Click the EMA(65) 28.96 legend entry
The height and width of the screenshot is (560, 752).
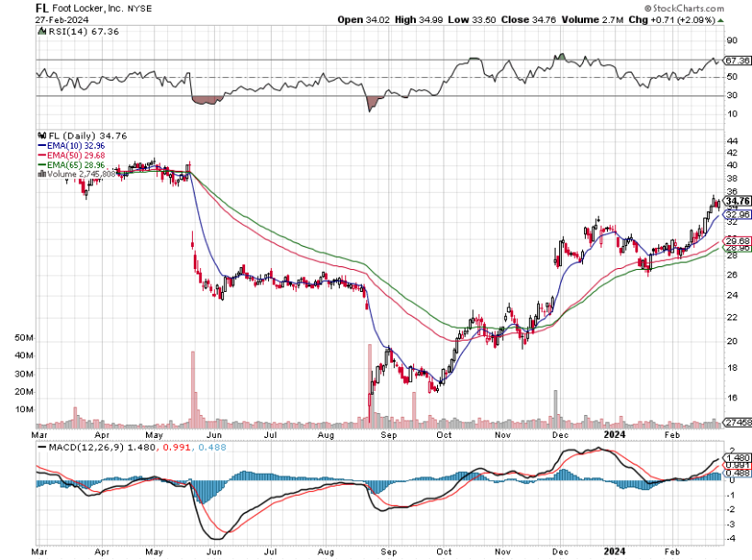(71, 165)
